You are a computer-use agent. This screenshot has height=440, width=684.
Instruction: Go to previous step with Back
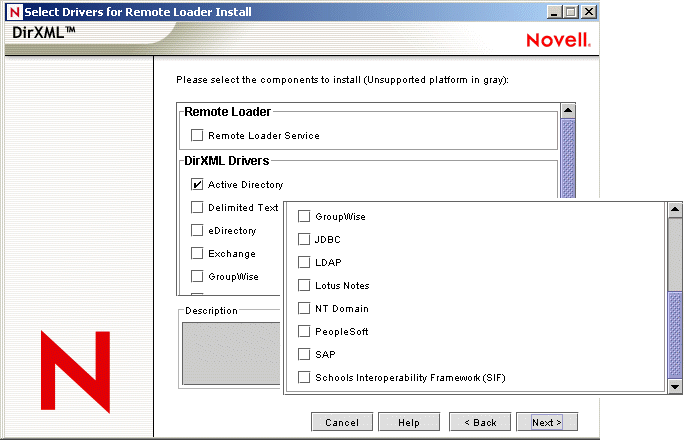tap(479, 422)
